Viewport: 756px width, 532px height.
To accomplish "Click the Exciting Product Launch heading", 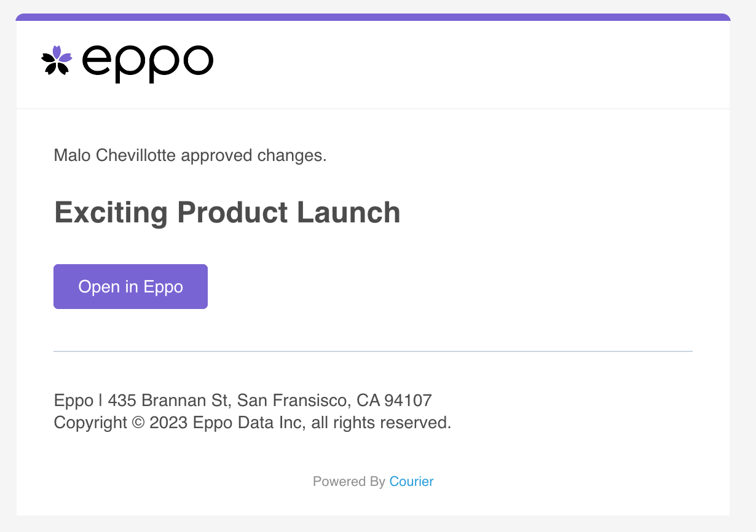I will (227, 213).
